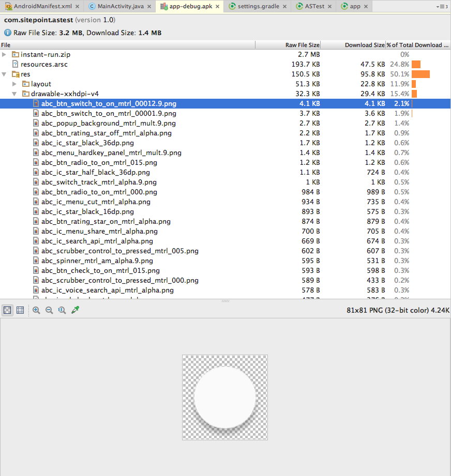Sort by Raw File Size column
Viewport: 451px width, 476px height.
288,45
